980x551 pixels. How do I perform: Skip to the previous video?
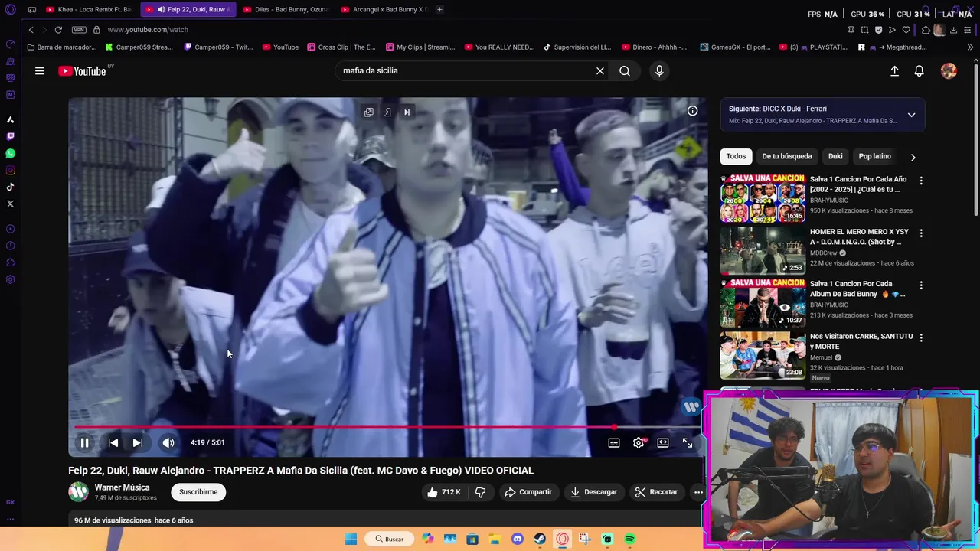(x=113, y=442)
